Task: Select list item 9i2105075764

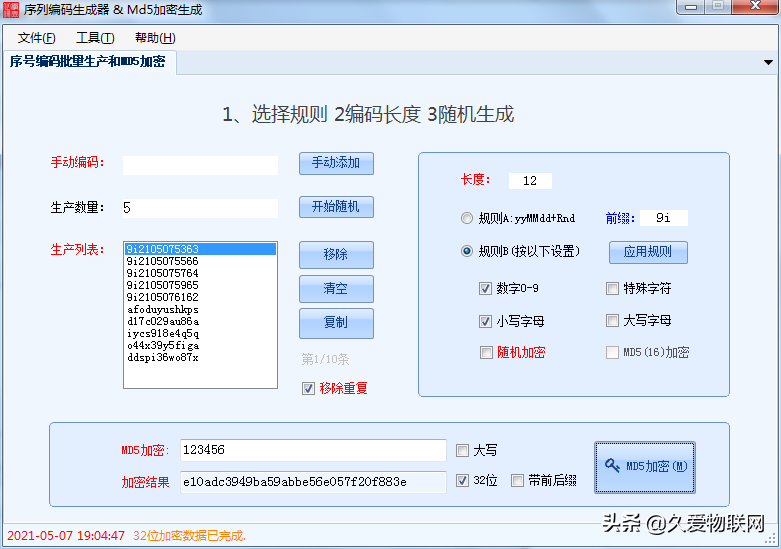Action: pyautogui.click(x=200, y=273)
